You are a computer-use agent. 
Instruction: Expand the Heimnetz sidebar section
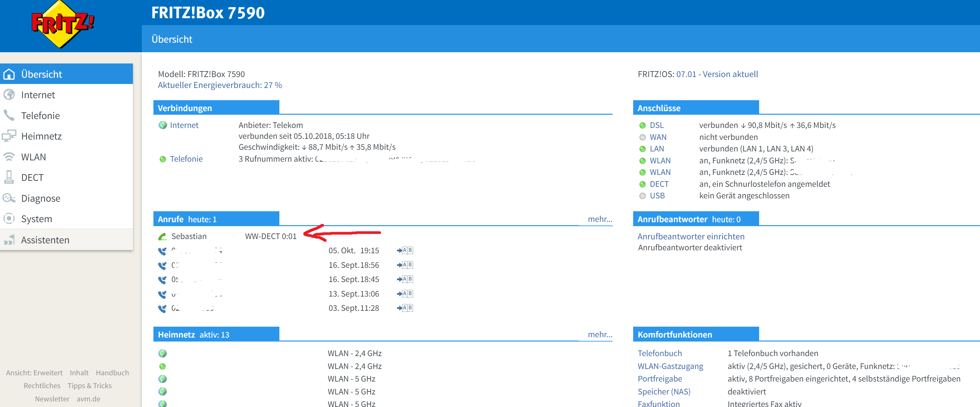pyautogui.click(x=41, y=136)
